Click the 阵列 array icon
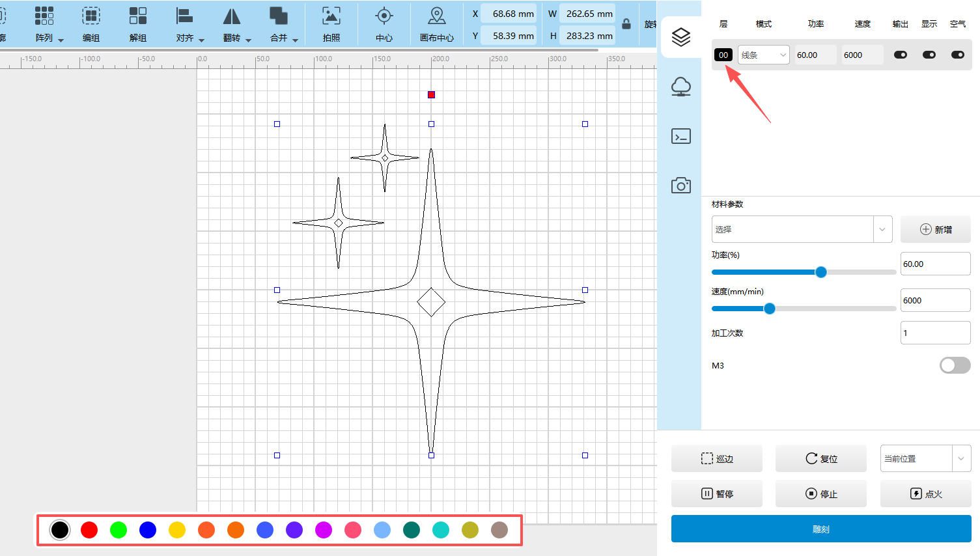Viewport: 980px width, 556px height. point(44,16)
